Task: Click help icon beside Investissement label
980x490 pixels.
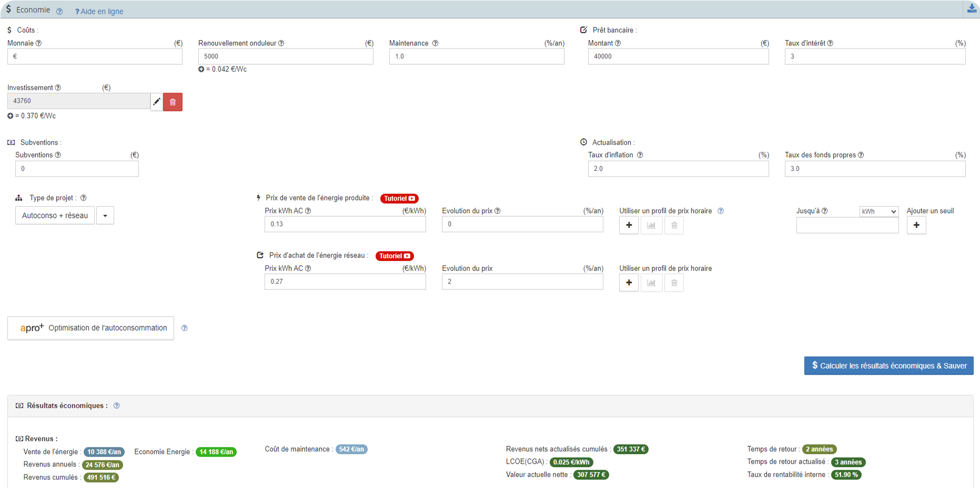Action: 58,88
